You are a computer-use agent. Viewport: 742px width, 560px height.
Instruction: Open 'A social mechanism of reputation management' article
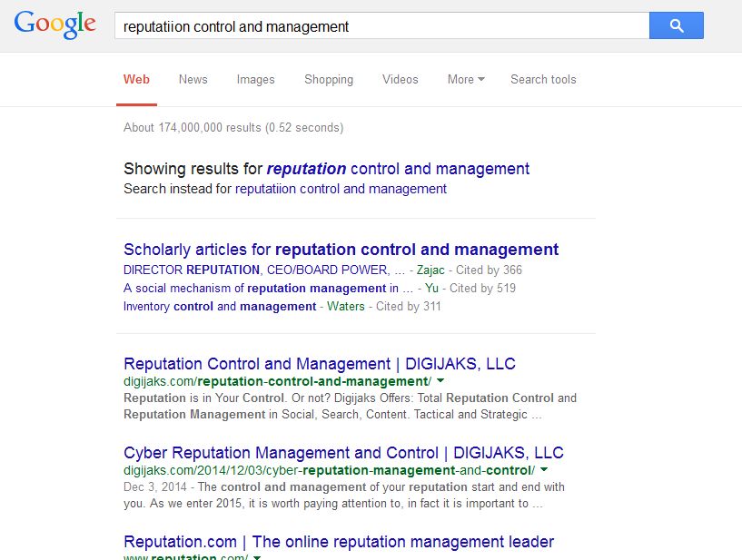(261, 288)
